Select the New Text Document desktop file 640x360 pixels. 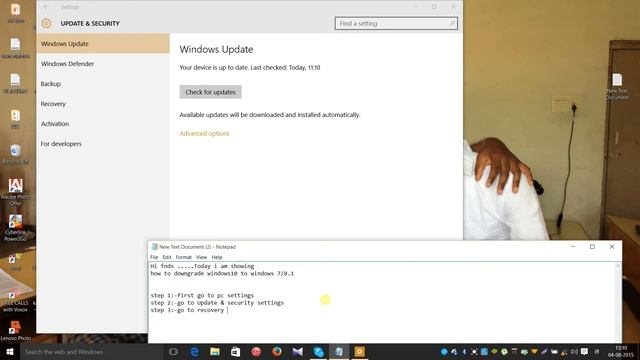(x=617, y=87)
